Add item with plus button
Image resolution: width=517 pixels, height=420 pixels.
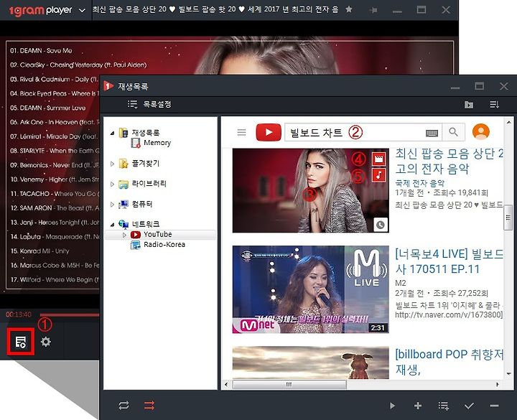tap(418, 406)
